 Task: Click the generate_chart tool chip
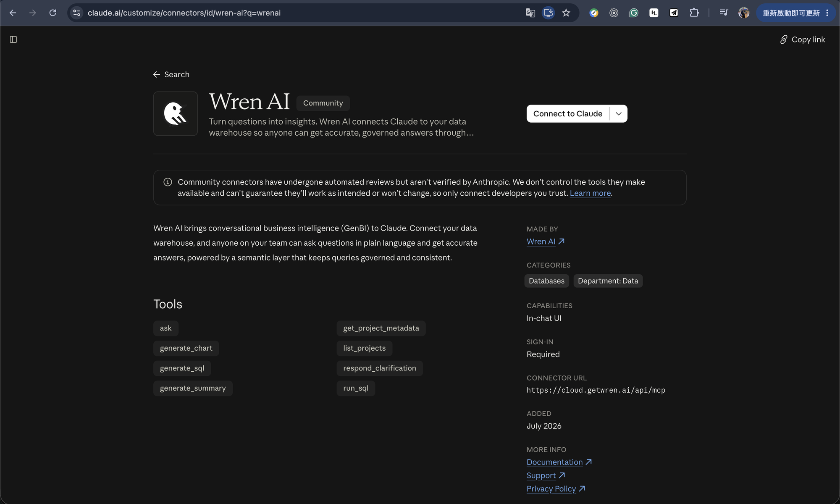(x=186, y=348)
